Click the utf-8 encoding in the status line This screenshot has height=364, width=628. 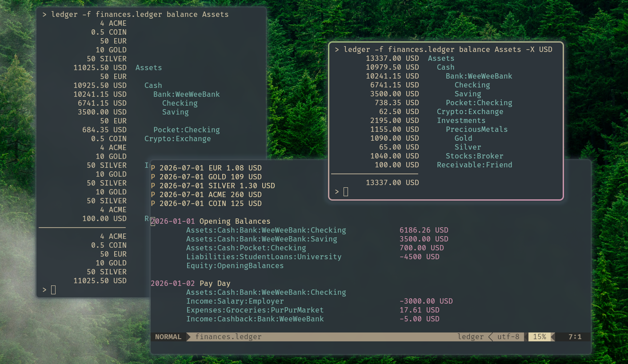click(508, 337)
